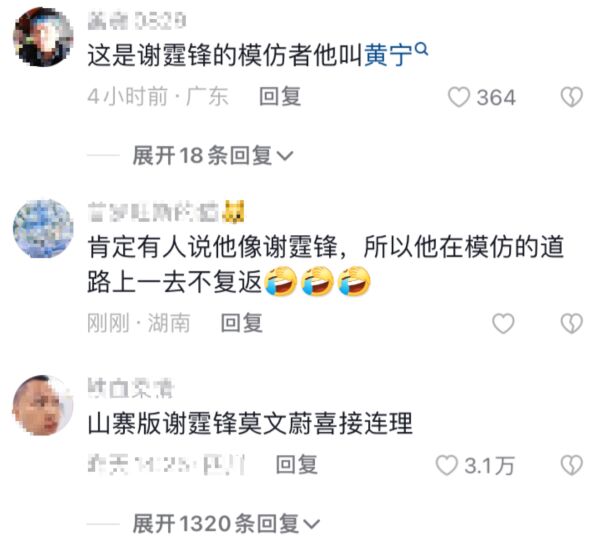
Task: Dislike the comment posted from 广东
Action: point(572,97)
